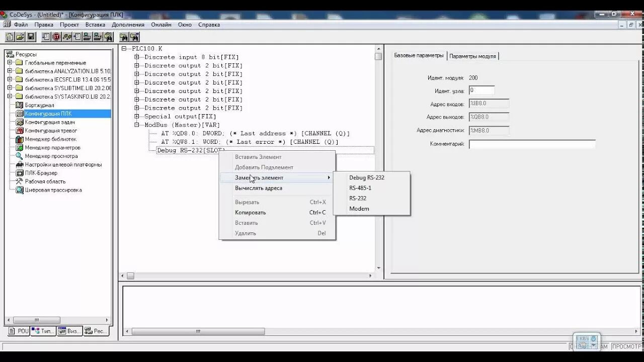Screen dimensions: 644x362
Task: Open the Проект menu
Action: tap(69, 25)
